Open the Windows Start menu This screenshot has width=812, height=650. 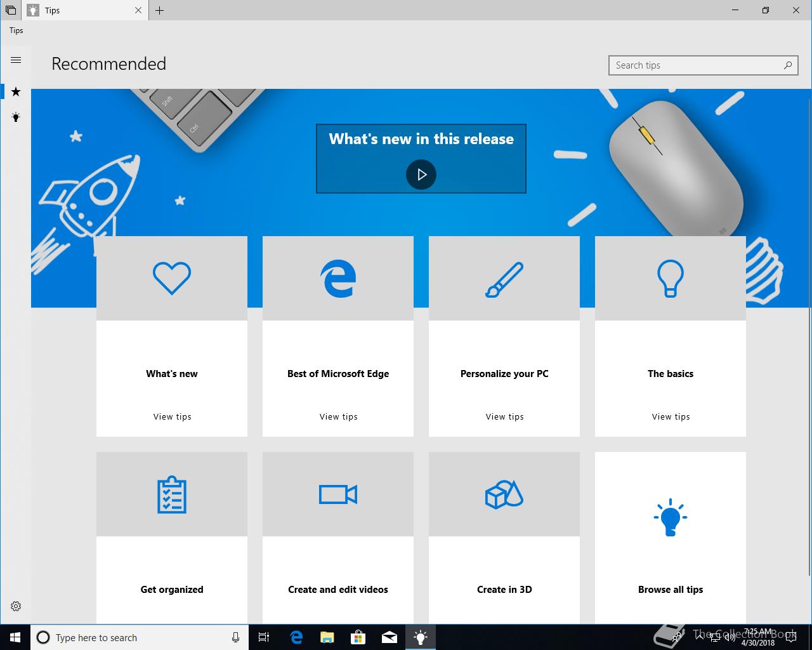[x=15, y=637]
